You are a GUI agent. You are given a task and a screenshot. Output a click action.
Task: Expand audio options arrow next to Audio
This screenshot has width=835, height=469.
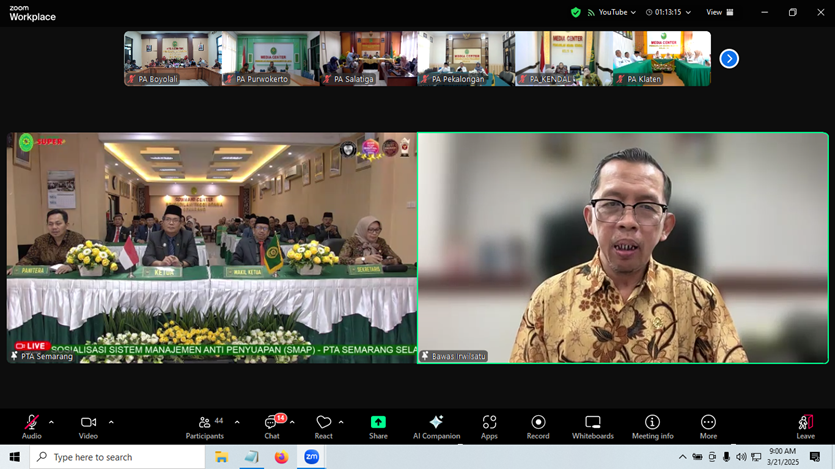pos(52,422)
